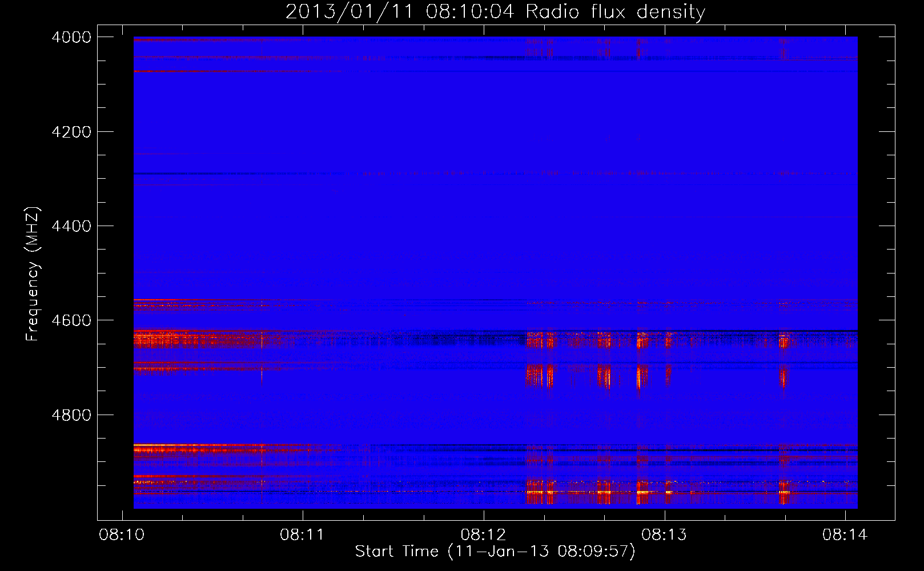Click the 08:12 time tick label
This screenshot has width=924, height=571.
483,535
